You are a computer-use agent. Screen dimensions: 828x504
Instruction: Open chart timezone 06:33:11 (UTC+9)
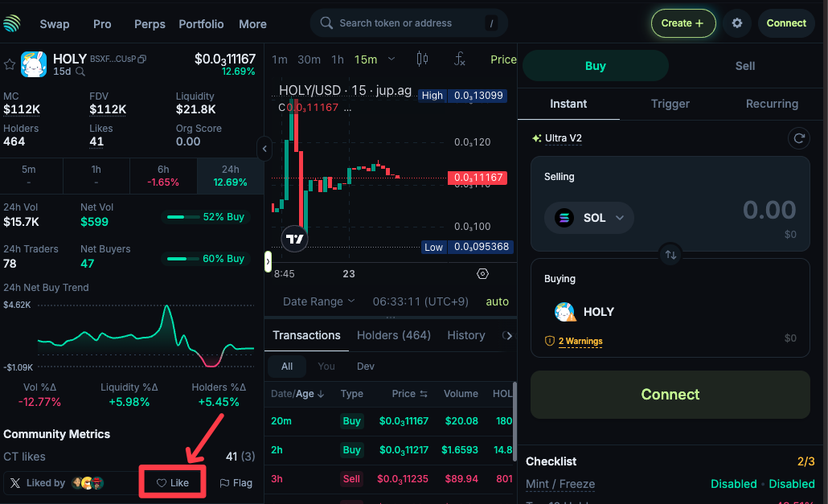[420, 301]
